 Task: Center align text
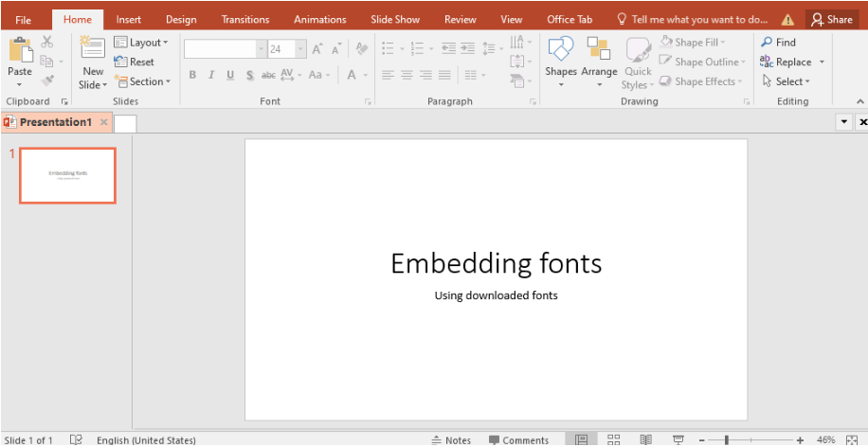click(407, 75)
